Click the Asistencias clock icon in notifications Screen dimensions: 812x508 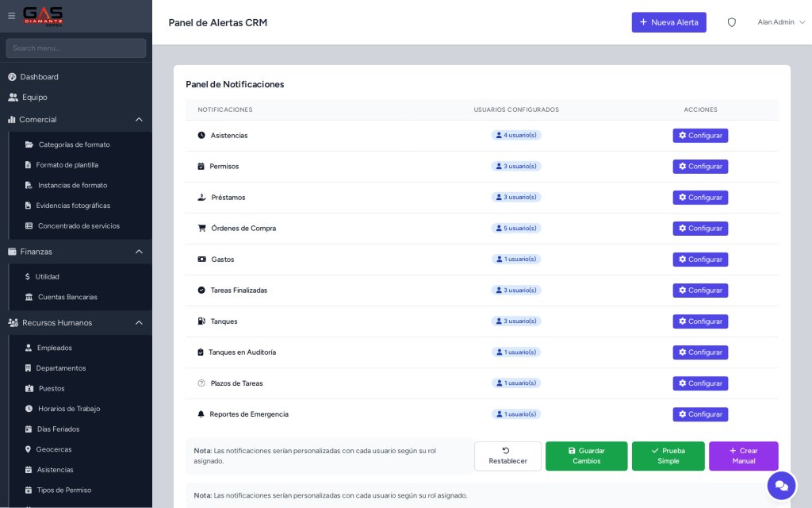click(201, 135)
